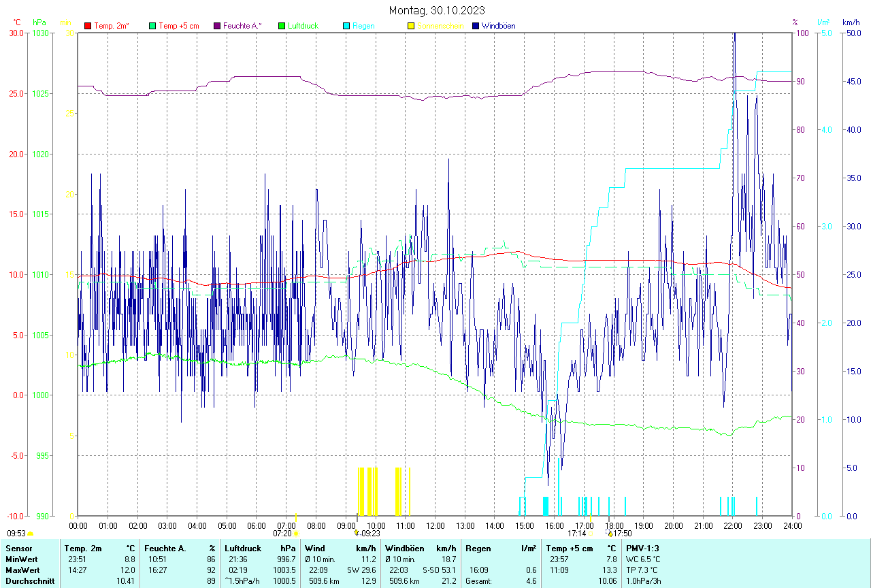Select the 'Luftdruck' legend label
871x588 pixels.
(x=303, y=26)
